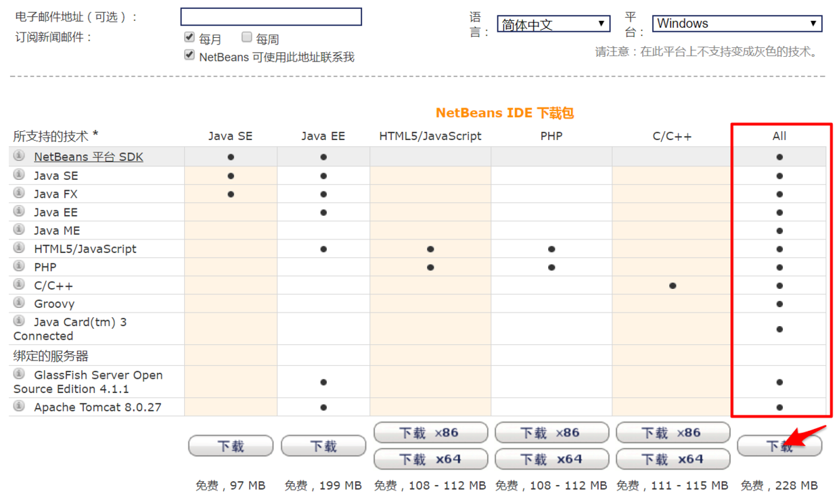Viewport: 839px width, 504px height.
Task: Click the 绑定的服务器 section label
Action: tap(51, 356)
